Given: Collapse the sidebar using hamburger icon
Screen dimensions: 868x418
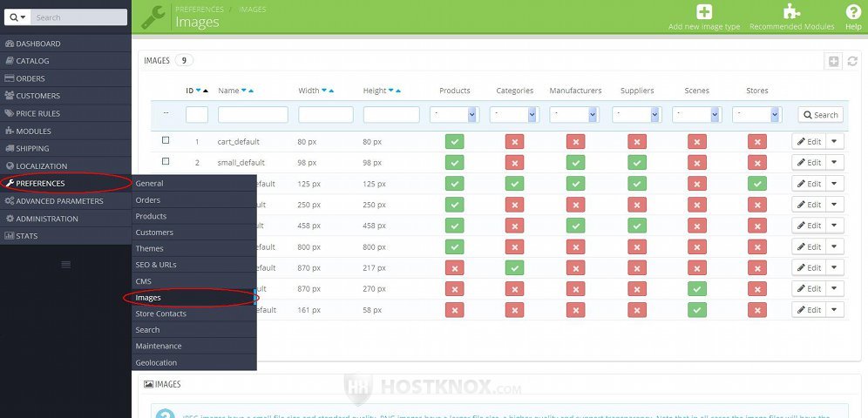Looking at the screenshot, I should coord(66,265).
